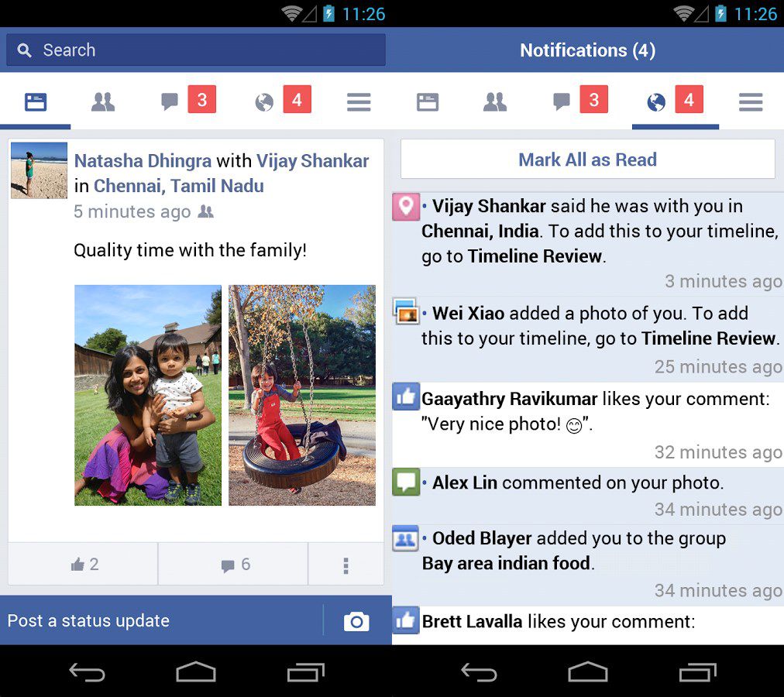Click group icon beside Oded Blayer
Screen dimensions: 784x697
[405, 538]
